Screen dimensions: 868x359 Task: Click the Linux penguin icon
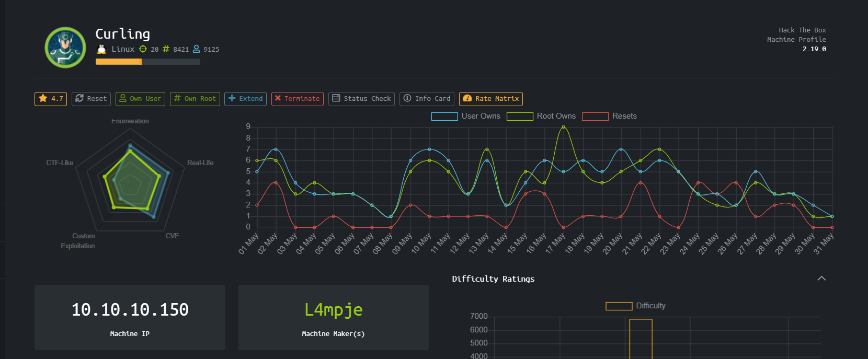point(101,49)
